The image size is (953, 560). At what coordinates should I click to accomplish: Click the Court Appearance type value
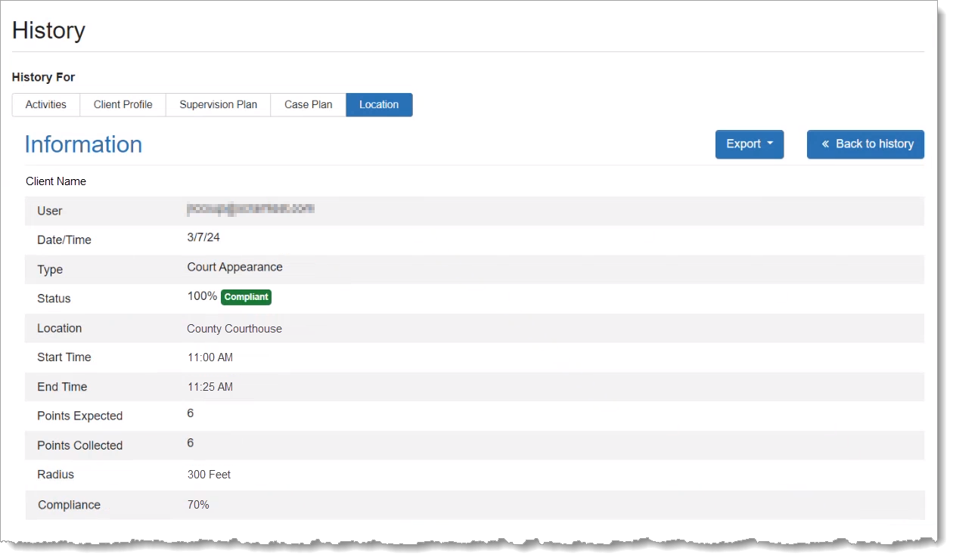tap(234, 267)
